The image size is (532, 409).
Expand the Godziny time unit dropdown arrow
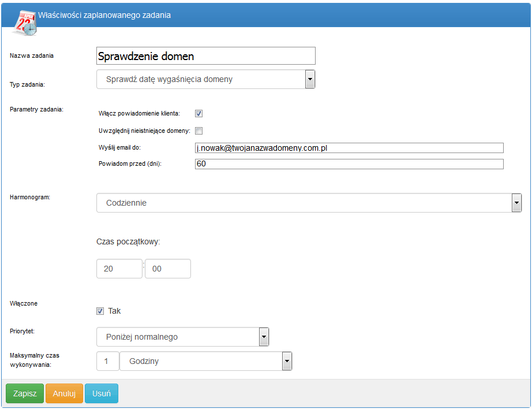point(287,361)
